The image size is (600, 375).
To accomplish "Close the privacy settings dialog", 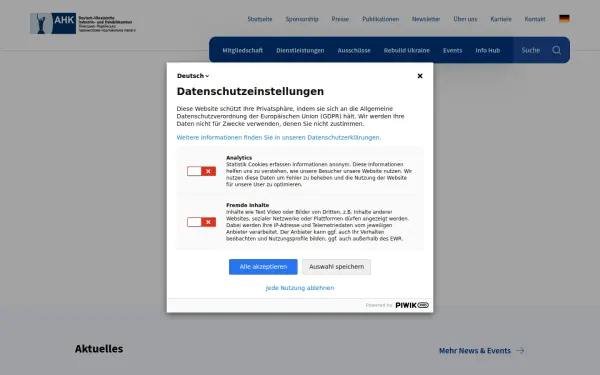I will click(420, 76).
